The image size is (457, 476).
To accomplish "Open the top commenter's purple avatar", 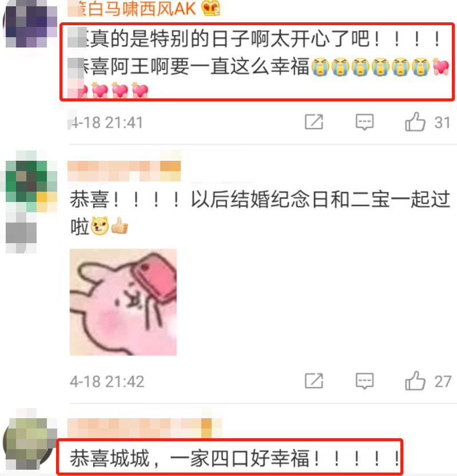I will pyautogui.click(x=30, y=24).
